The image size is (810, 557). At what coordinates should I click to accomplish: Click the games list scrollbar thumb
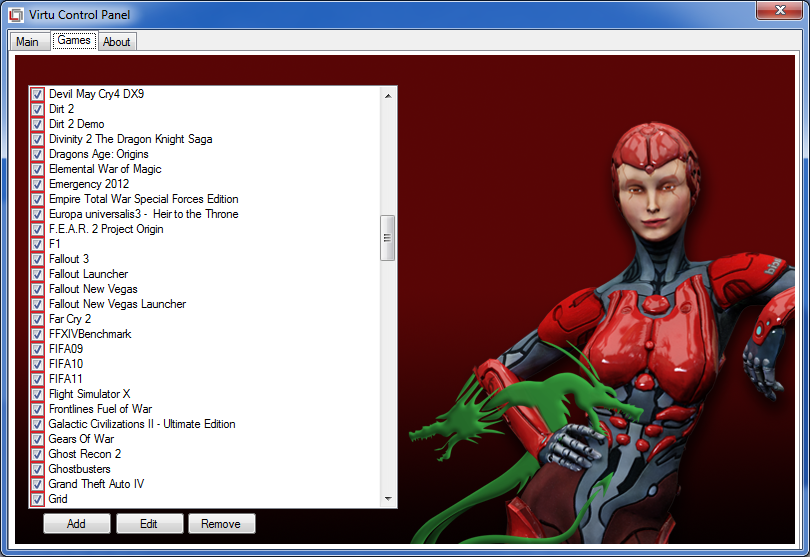click(388, 238)
